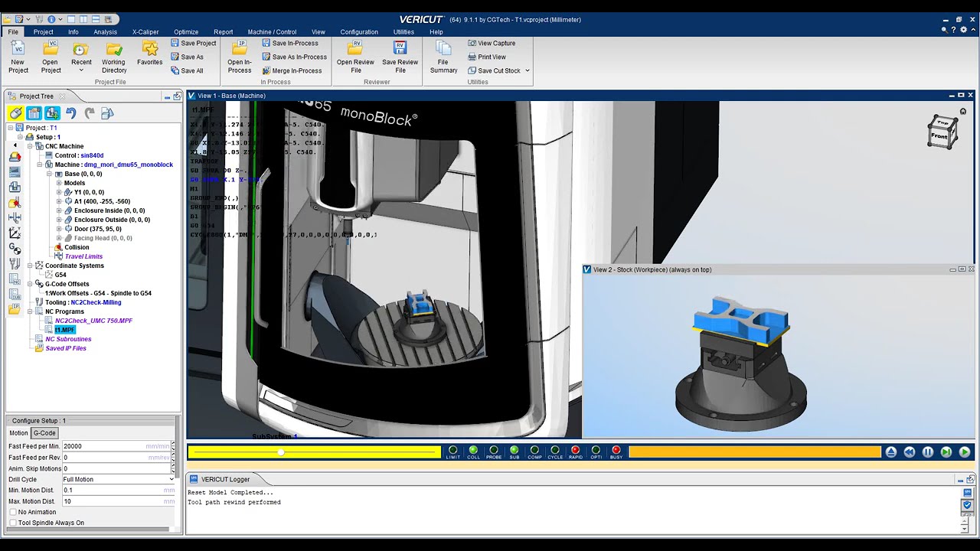Open the Analysis ribbon tab

(x=106, y=32)
